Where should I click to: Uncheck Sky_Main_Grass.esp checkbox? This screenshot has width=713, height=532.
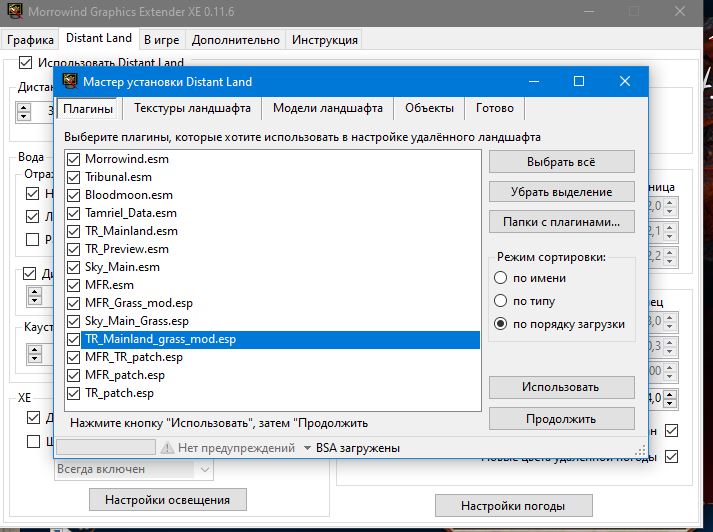coord(73,321)
